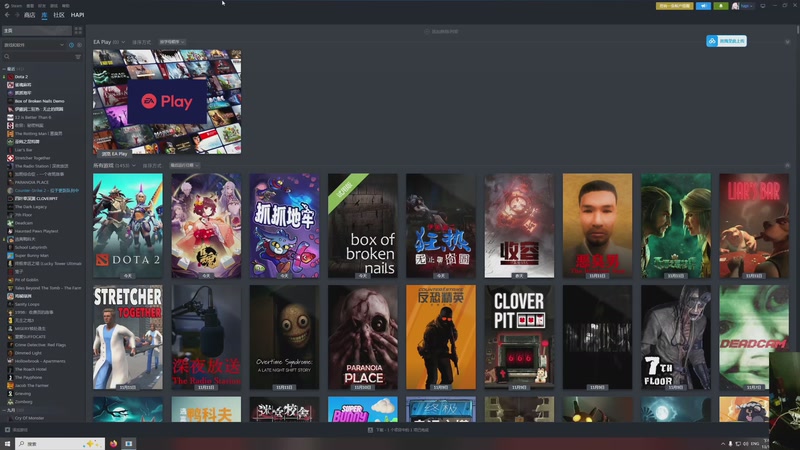Open the blue announcements megaphone icon

(703, 6)
